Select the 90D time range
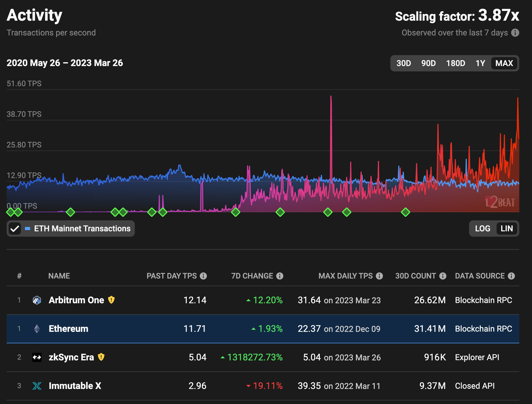The height and width of the screenshot is (404, 532). [x=428, y=63]
